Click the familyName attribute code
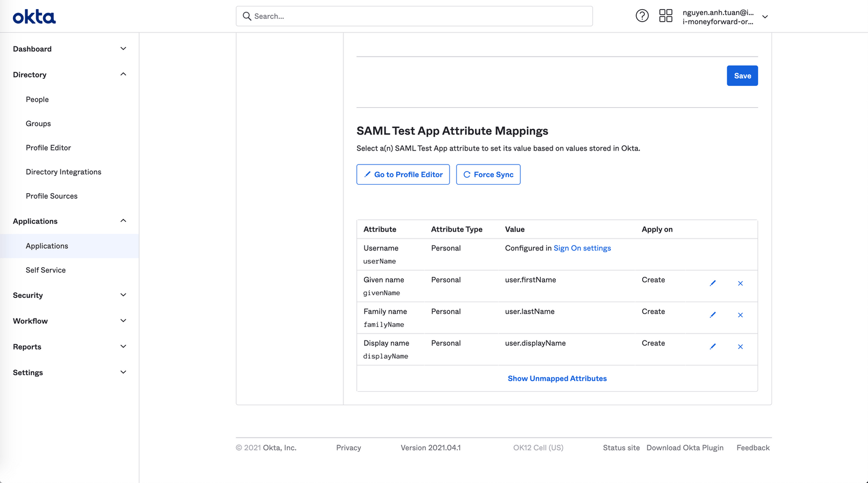This screenshot has height=483, width=868. (384, 325)
